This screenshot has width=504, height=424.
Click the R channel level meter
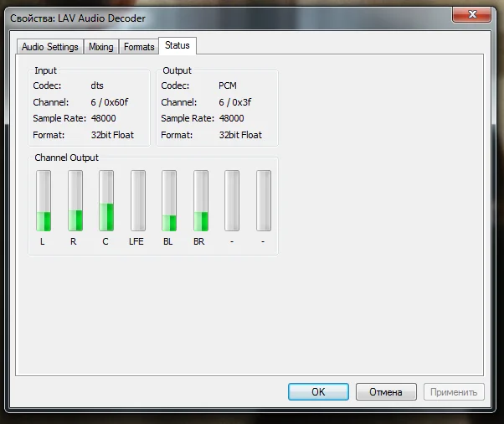[75, 201]
